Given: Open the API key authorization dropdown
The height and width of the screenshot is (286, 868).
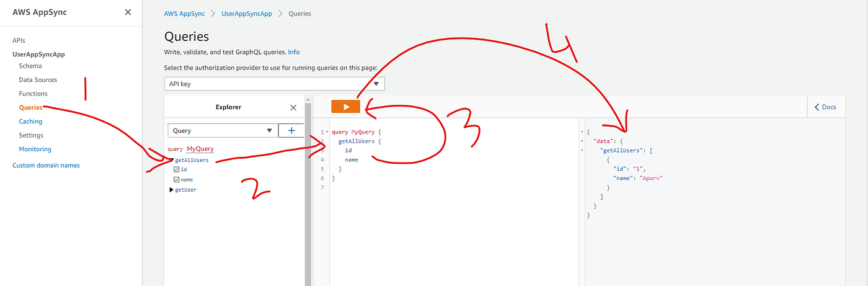Looking at the screenshot, I should tap(274, 84).
